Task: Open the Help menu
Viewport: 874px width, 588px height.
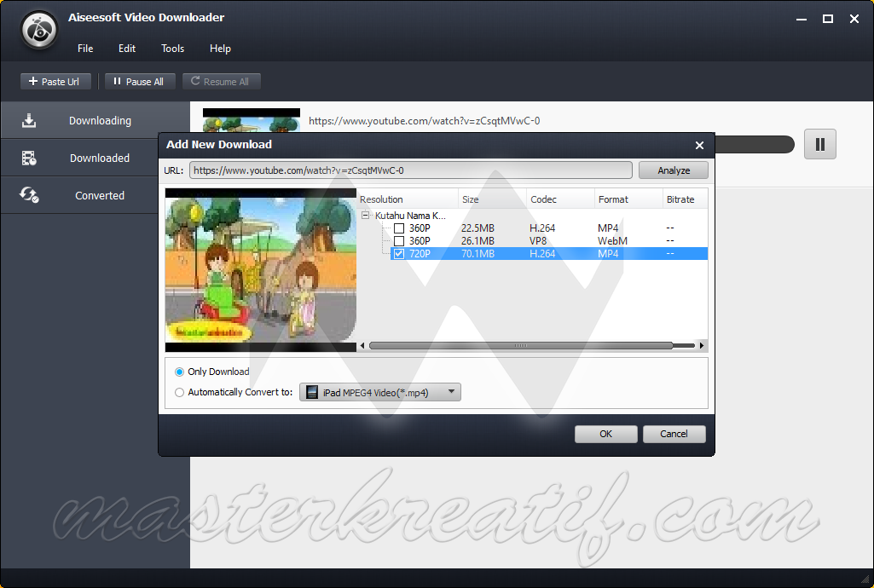Action: pyautogui.click(x=220, y=49)
